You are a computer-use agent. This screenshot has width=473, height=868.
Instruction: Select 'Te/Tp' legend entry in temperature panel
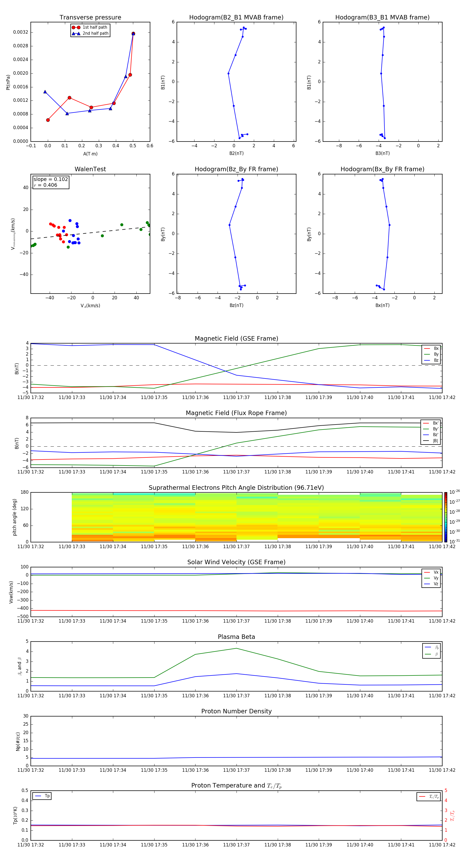pyautogui.click(x=429, y=796)
